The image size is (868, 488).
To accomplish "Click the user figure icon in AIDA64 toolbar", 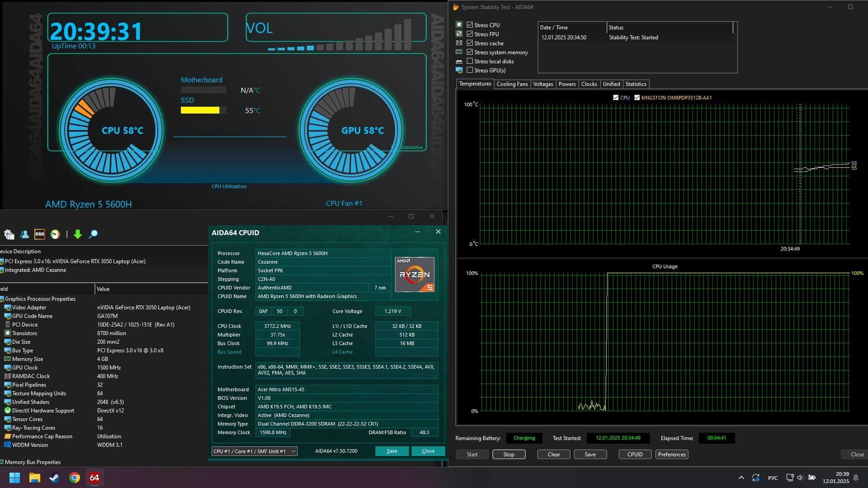I will click(24, 234).
